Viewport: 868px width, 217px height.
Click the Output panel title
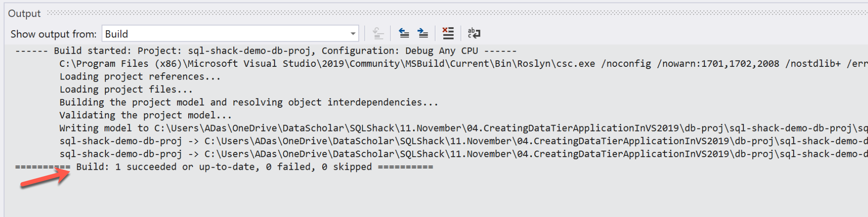24,14
